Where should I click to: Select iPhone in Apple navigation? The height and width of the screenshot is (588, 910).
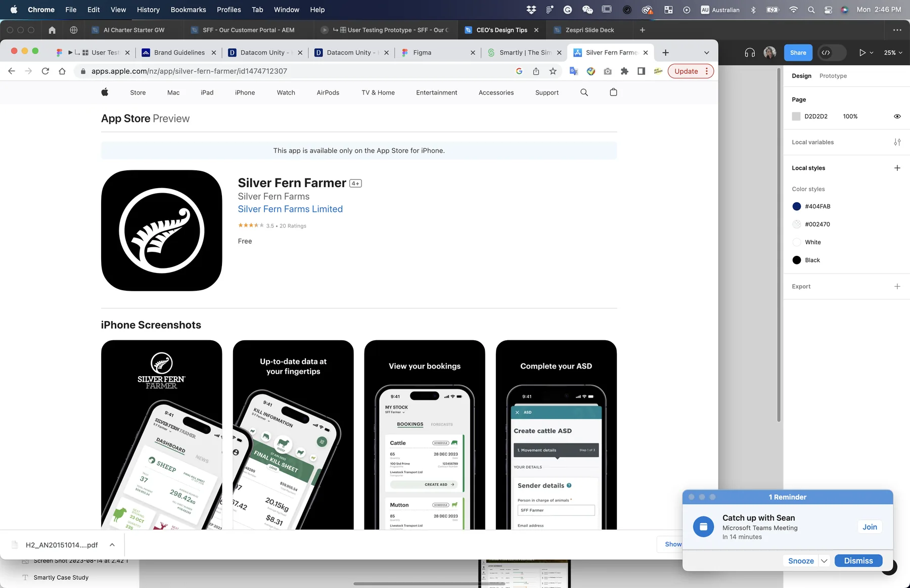click(245, 93)
